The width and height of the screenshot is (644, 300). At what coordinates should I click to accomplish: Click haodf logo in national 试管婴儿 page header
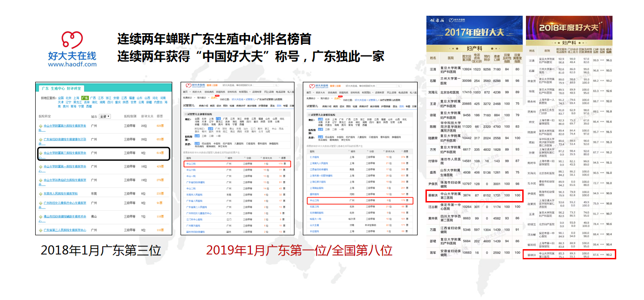pos(319,86)
